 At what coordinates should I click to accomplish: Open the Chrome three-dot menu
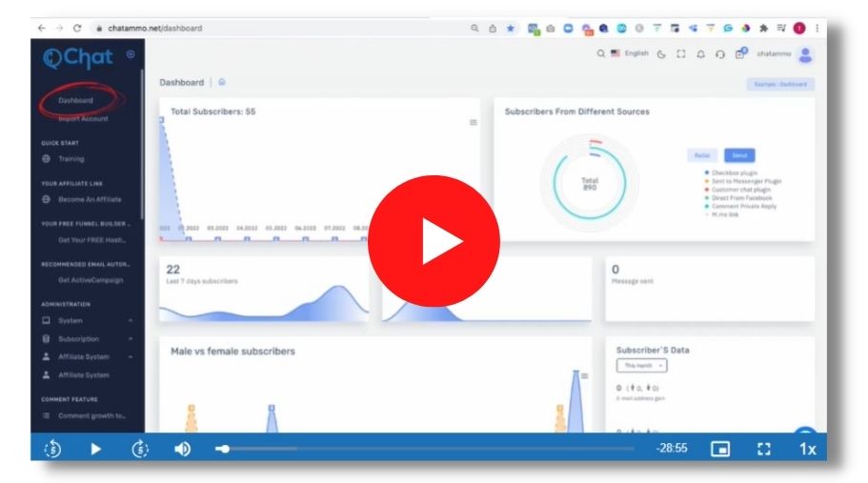click(x=818, y=29)
